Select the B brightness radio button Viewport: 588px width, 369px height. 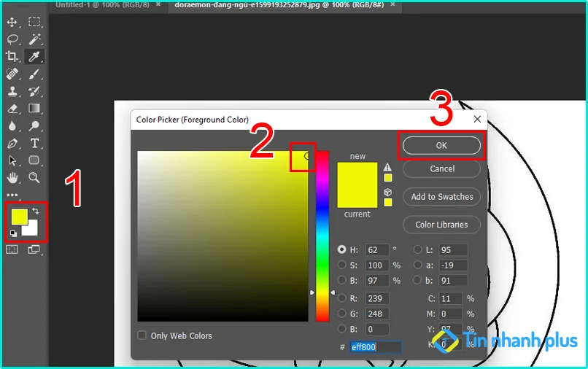point(341,280)
